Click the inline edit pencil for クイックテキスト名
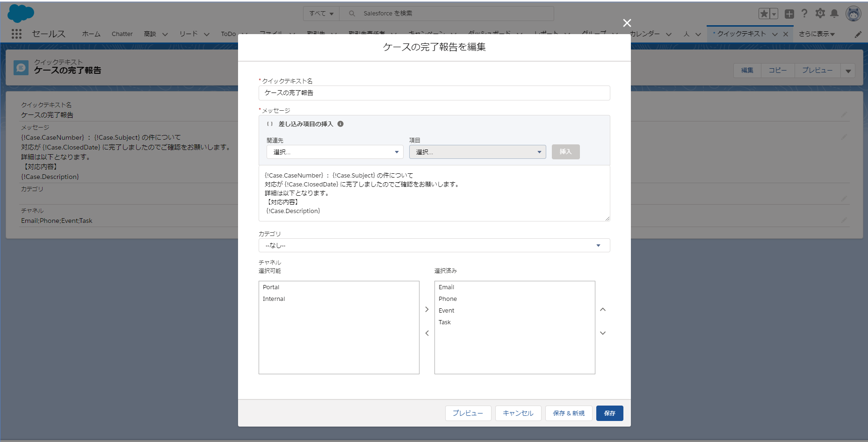The height and width of the screenshot is (442, 868). coord(844,114)
